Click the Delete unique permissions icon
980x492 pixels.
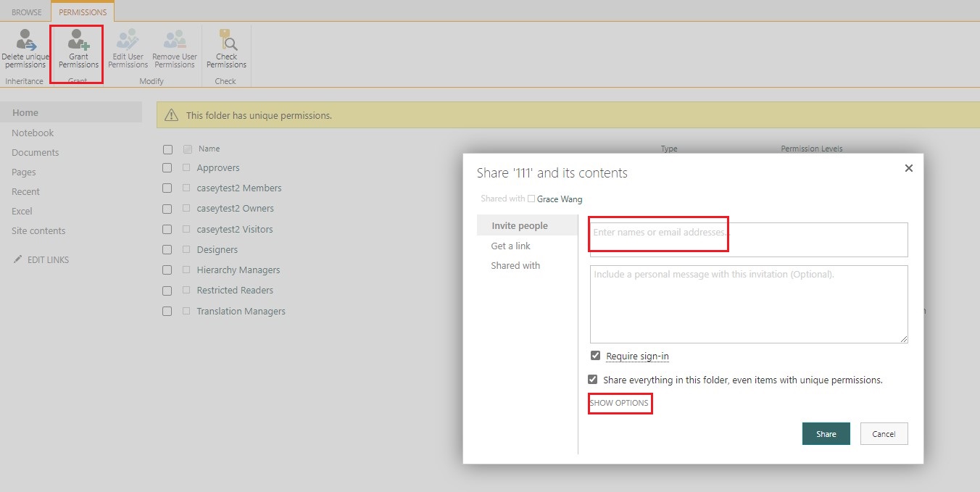pyautogui.click(x=26, y=39)
